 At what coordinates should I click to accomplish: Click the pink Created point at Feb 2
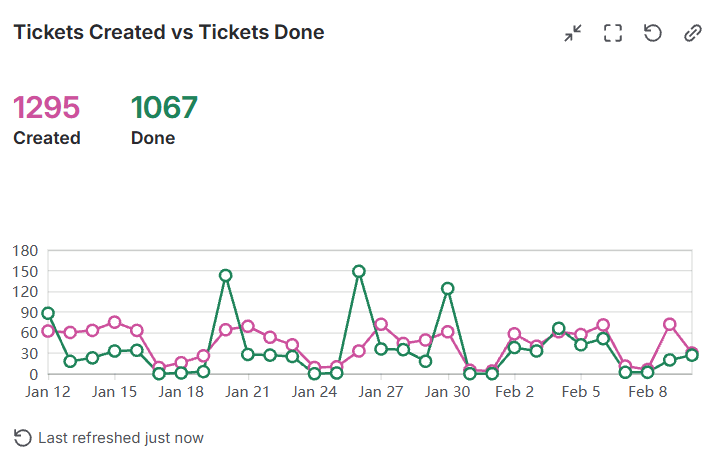[x=514, y=334]
